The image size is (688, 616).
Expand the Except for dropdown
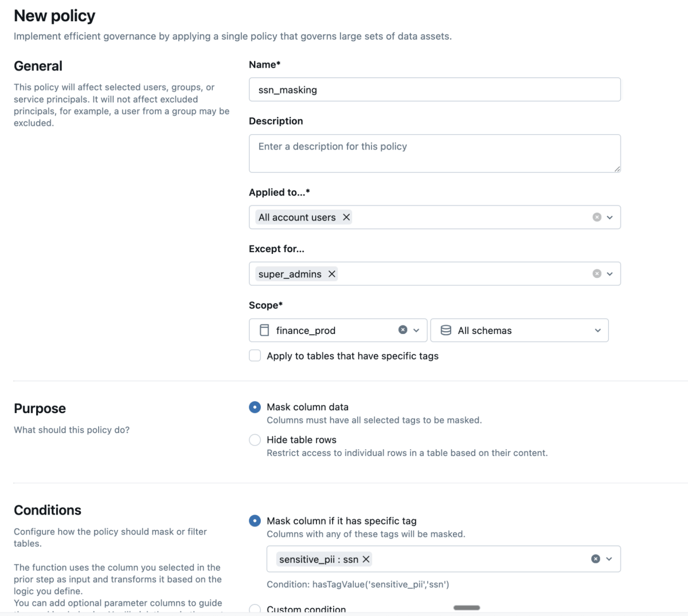coord(611,274)
